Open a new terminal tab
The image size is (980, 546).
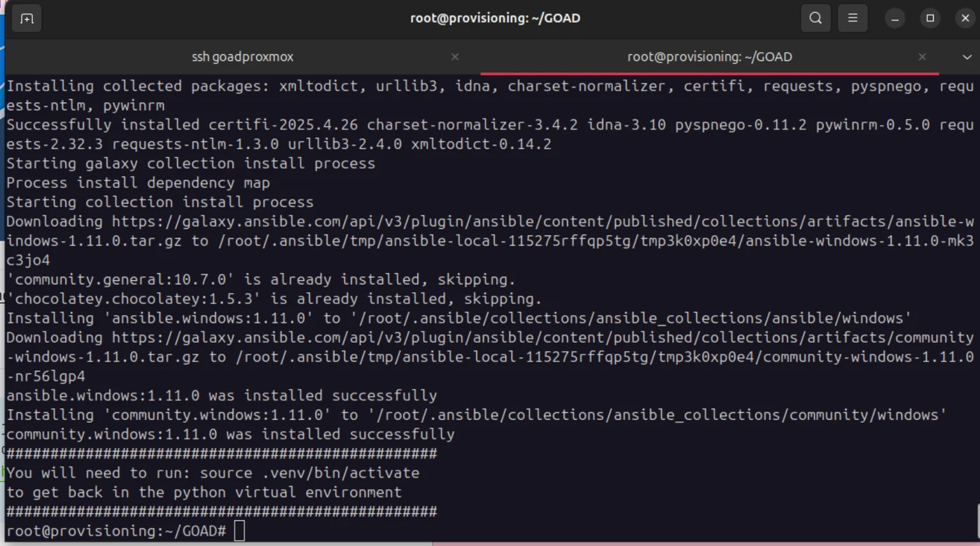coord(27,18)
